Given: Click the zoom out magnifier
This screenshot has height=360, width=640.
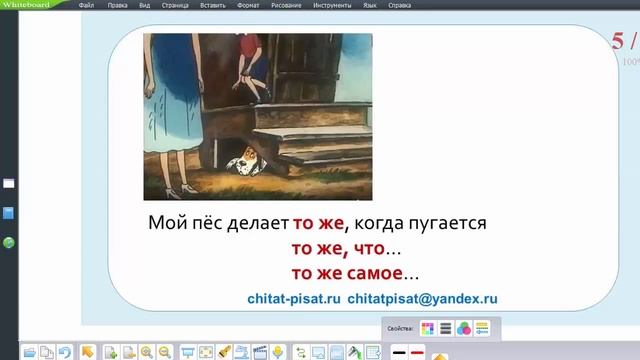Looking at the screenshot, I should (164, 352).
